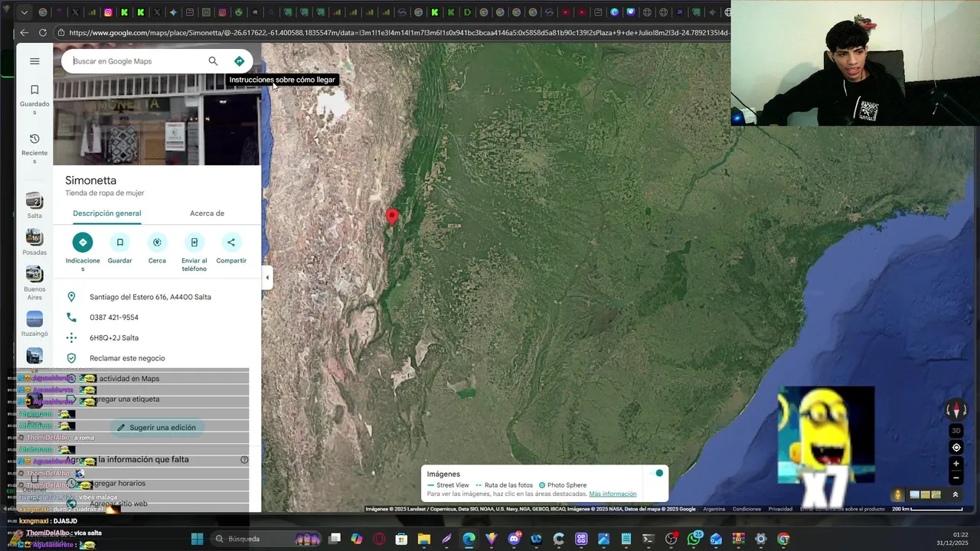Switch to Descripción general tab
This screenshot has width=980, height=551.
(x=107, y=214)
